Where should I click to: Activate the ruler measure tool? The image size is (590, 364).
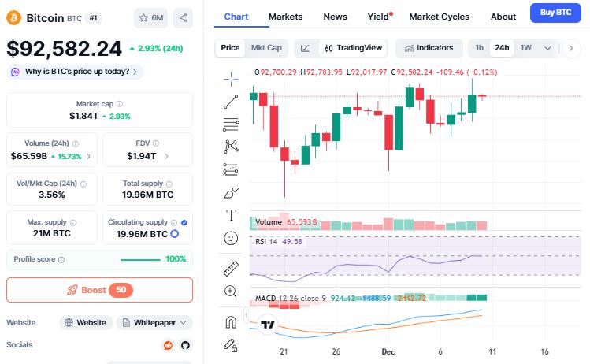(x=231, y=267)
